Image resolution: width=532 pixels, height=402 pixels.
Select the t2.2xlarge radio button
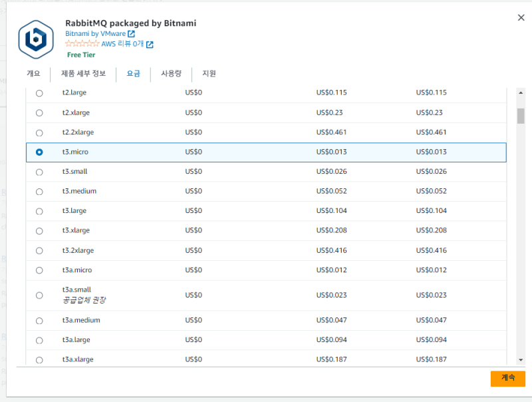pos(39,132)
